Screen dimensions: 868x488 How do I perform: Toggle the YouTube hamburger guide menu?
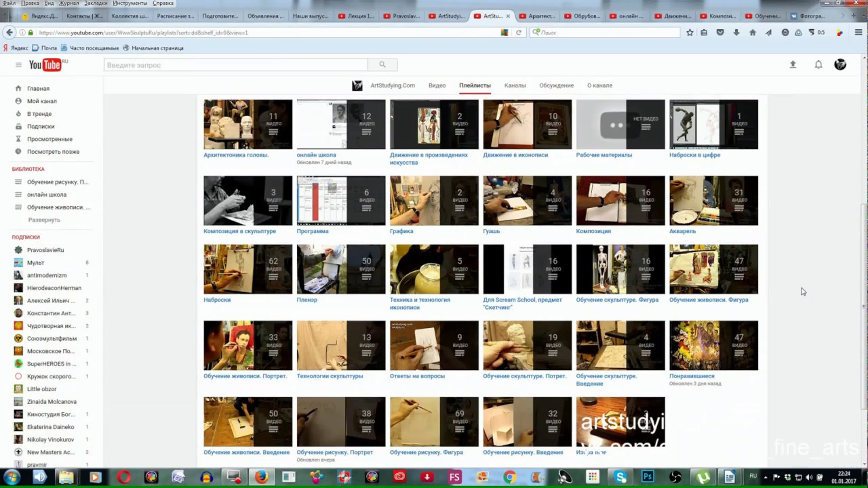click(18, 65)
